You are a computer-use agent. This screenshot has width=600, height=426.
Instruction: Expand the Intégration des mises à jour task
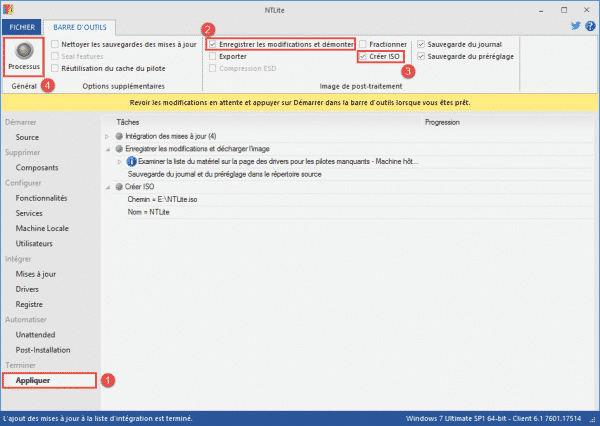click(107, 136)
